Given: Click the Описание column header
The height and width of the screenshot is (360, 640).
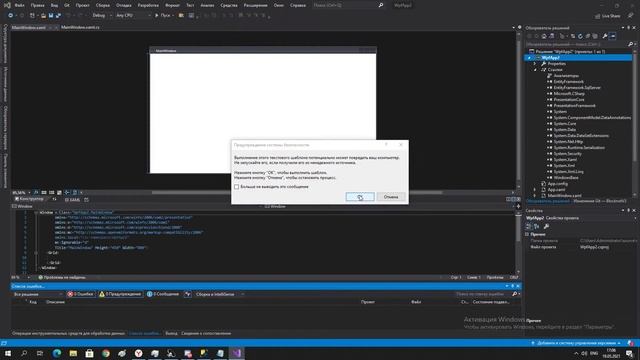Looking at the screenshot, I should pos(56,302).
